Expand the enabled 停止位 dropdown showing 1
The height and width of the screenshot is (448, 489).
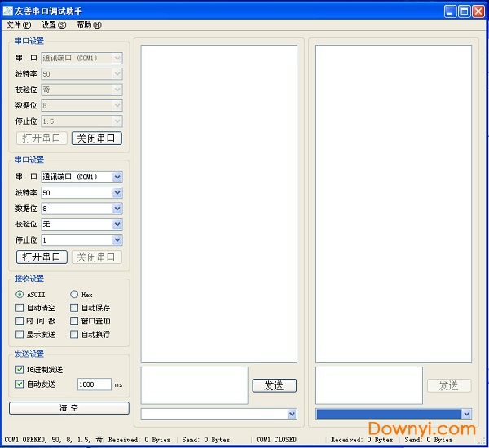tap(117, 239)
